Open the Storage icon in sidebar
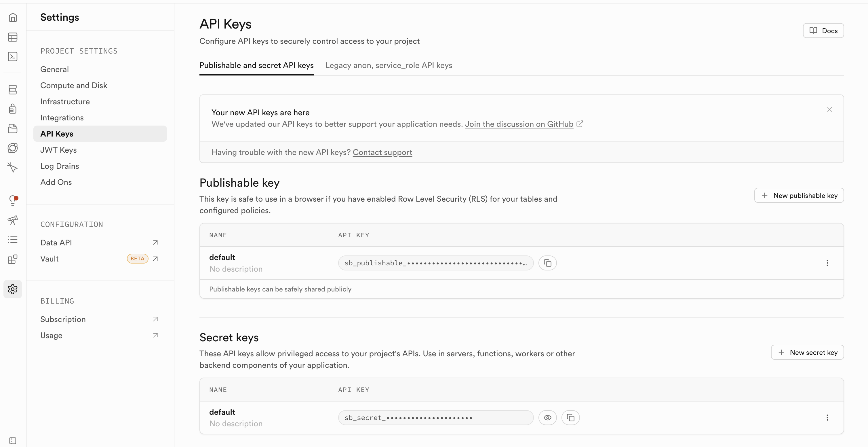 [x=12, y=128]
